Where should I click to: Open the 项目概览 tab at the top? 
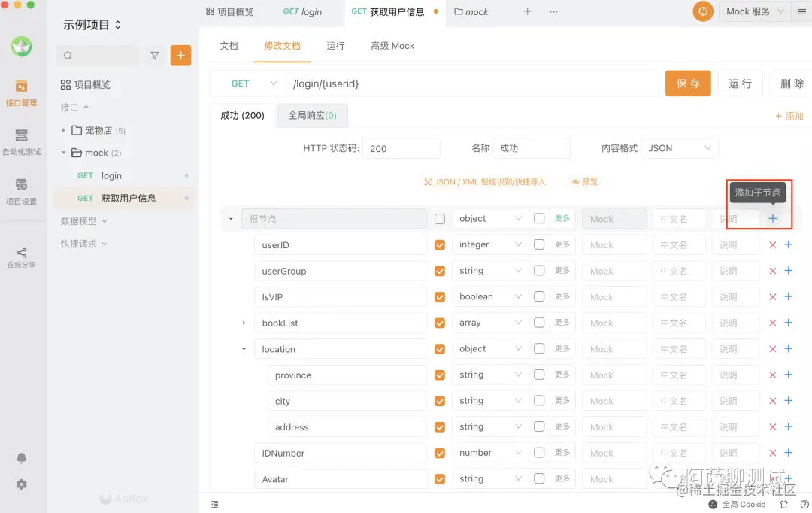(235, 12)
